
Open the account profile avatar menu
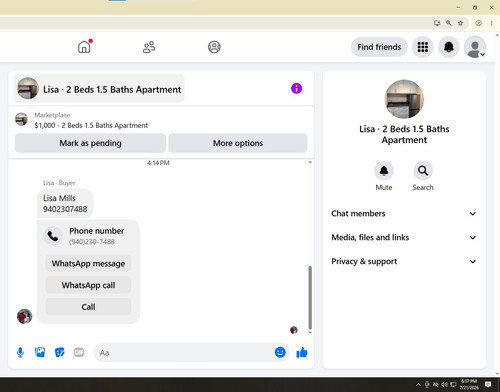pos(475,47)
